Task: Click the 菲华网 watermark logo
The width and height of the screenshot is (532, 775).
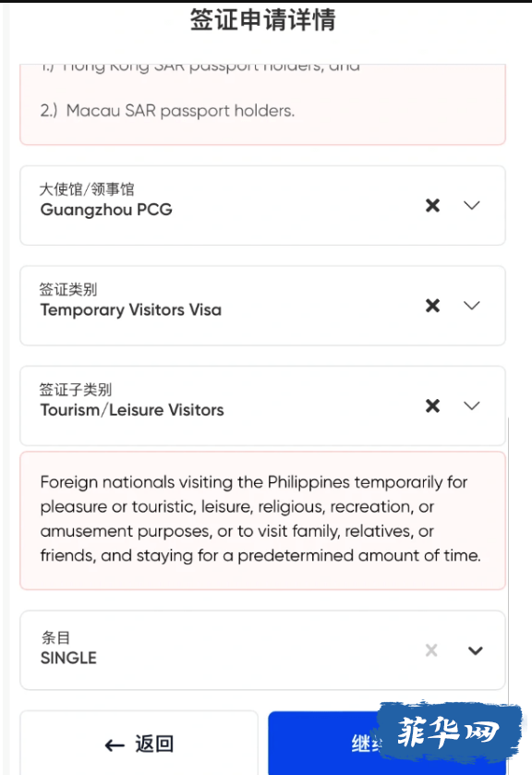Action: 449,732
